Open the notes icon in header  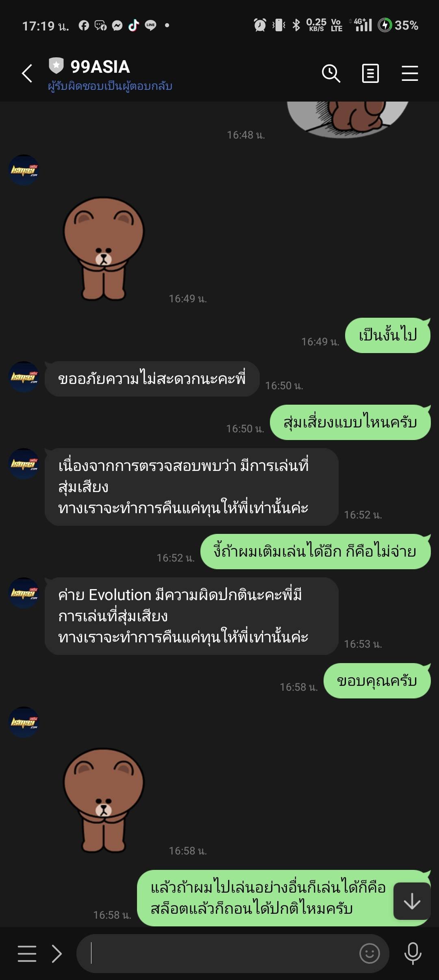370,74
